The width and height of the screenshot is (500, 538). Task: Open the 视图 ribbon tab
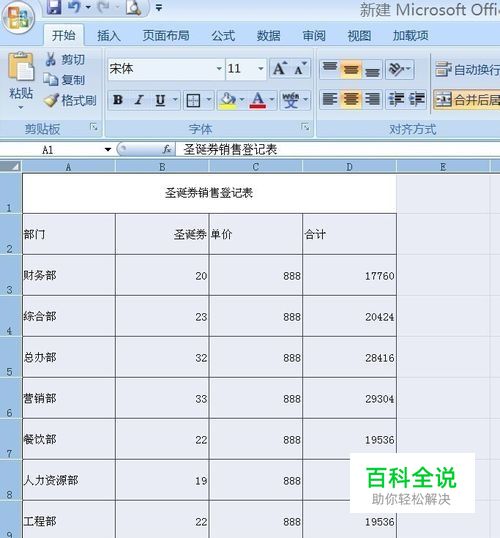[359, 36]
